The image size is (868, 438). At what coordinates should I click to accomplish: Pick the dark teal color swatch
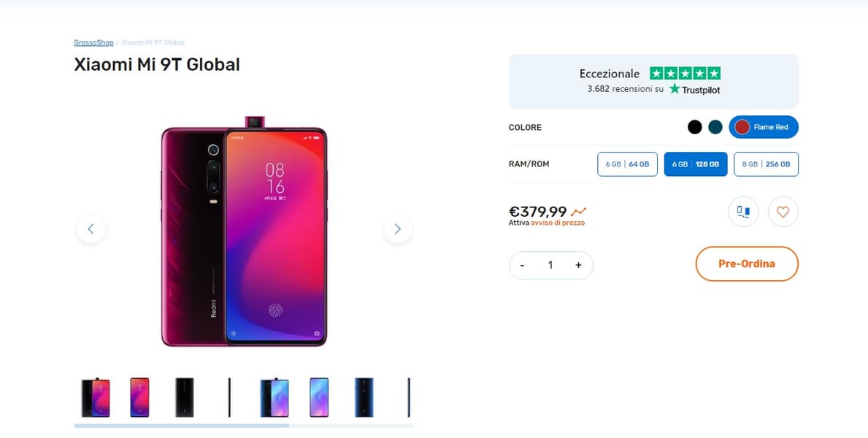(x=715, y=127)
